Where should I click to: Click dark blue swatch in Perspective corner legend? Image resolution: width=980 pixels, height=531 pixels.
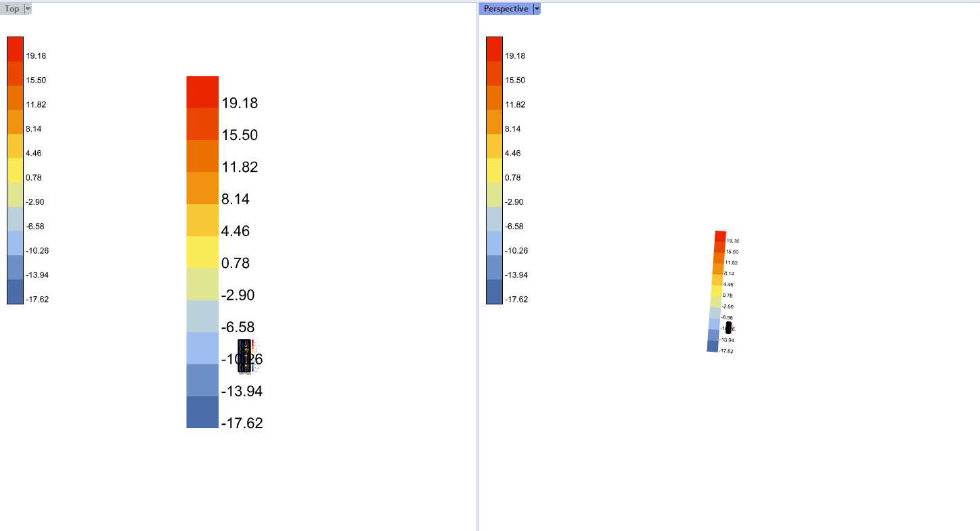[494, 292]
